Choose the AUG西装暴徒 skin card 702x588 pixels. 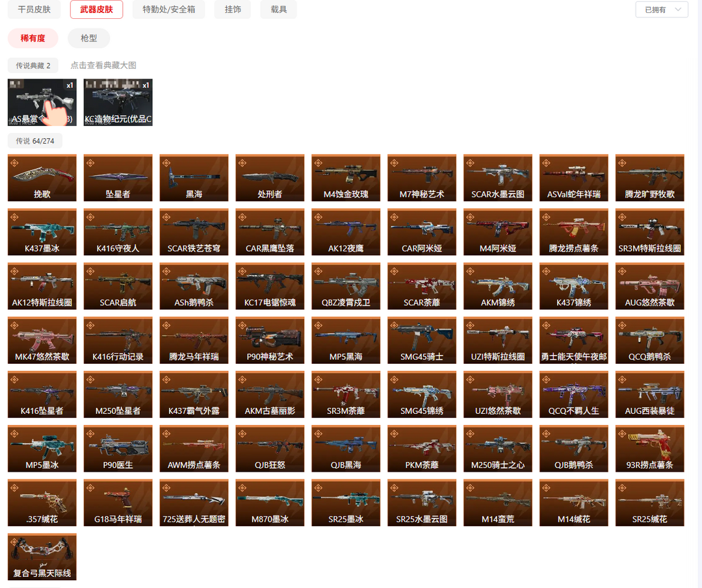pyautogui.click(x=649, y=394)
